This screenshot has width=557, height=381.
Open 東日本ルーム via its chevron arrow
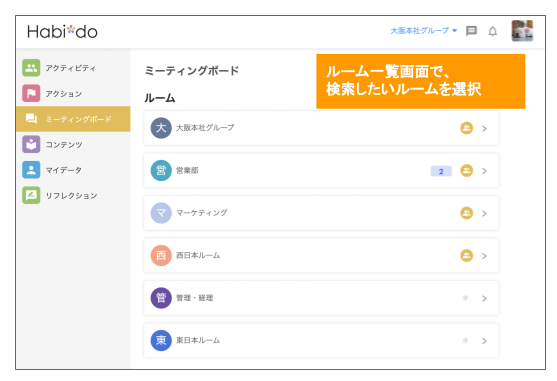pos(484,341)
